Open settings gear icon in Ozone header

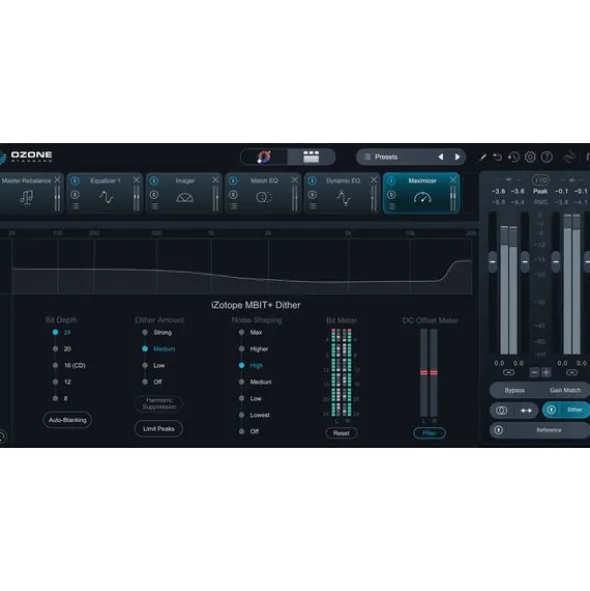[x=530, y=157]
